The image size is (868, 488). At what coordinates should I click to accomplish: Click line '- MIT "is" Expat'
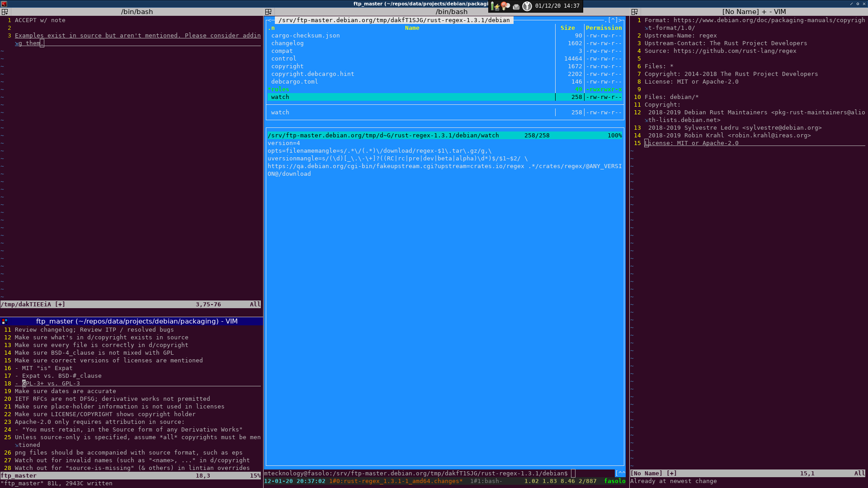tap(43, 368)
